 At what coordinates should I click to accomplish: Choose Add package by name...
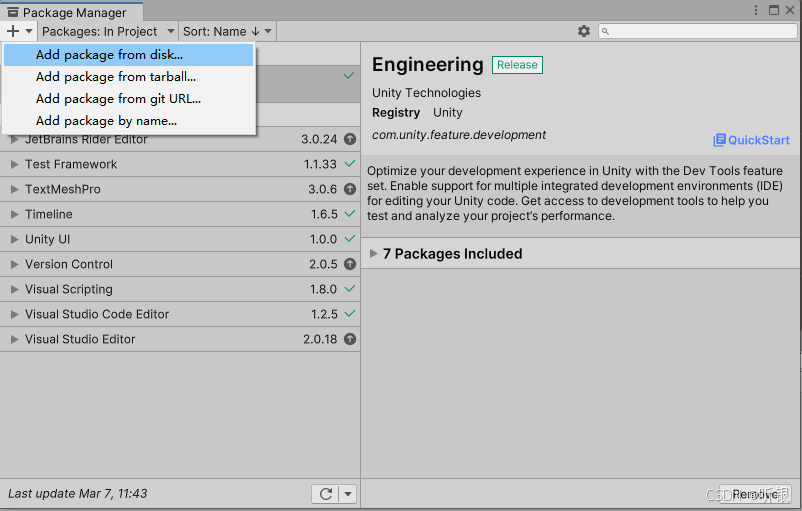tap(128, 121)
